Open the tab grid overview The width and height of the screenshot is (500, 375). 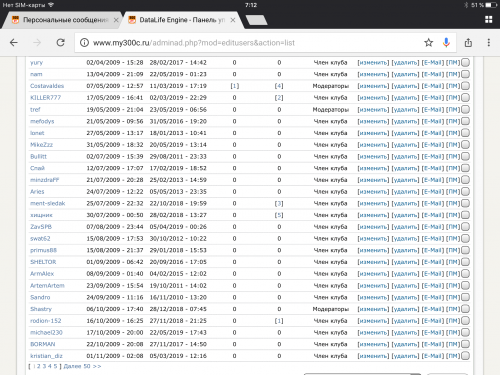pyautogui.click(x=489, y=20)
